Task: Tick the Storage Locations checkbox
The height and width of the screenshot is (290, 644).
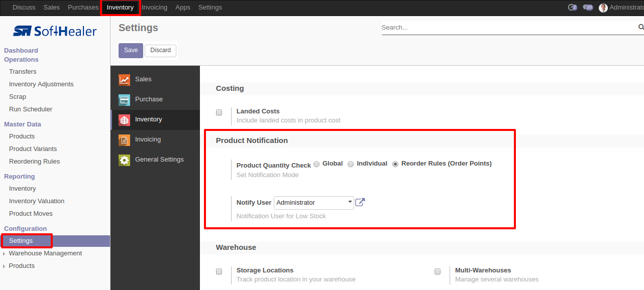Action: coord(219,271)
